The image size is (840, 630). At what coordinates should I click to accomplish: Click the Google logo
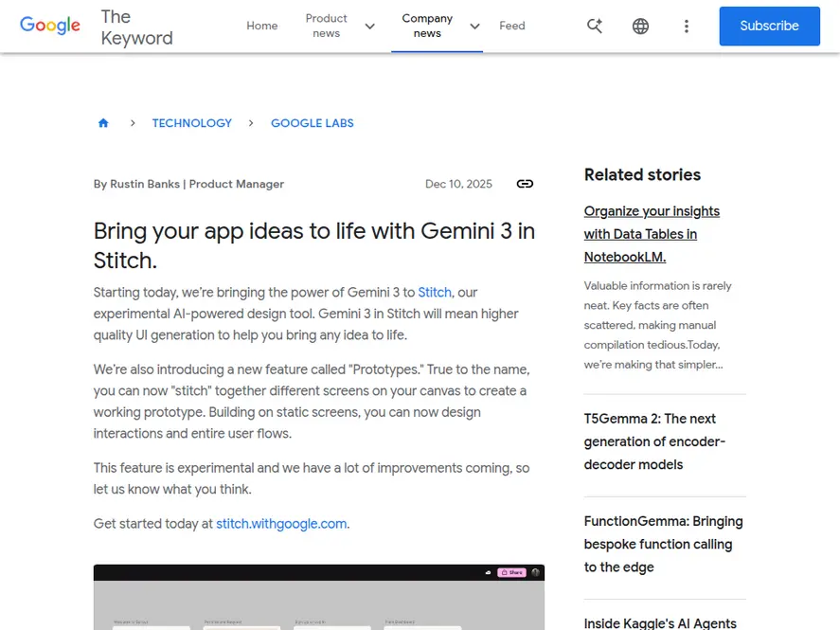click(x=49, y=26)
